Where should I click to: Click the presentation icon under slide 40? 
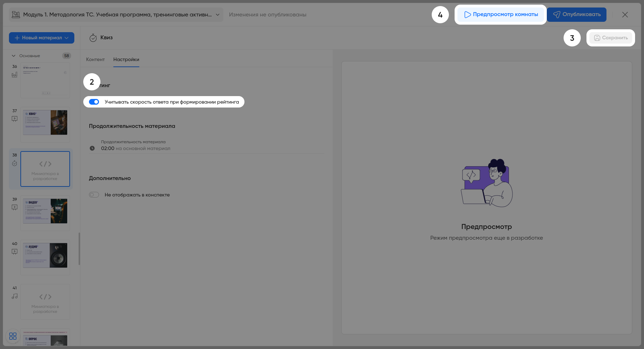pyautogui.click(x=14, y=251)
